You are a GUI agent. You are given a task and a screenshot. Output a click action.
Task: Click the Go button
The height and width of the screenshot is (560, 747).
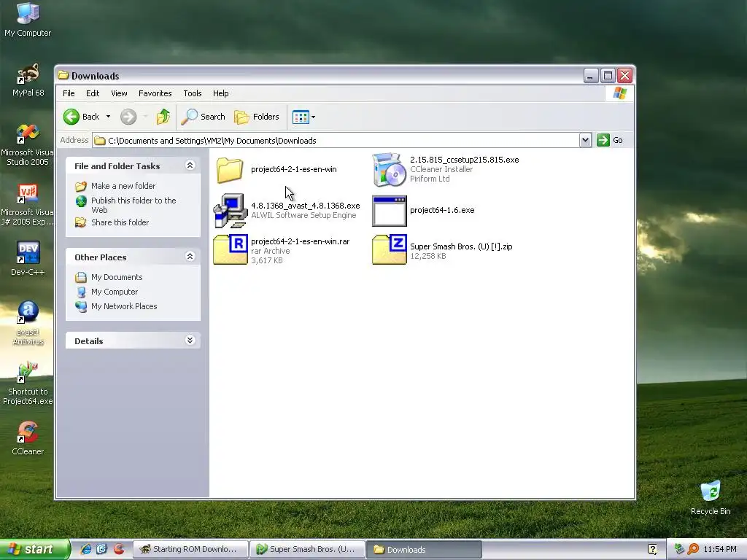pos(611,140)
